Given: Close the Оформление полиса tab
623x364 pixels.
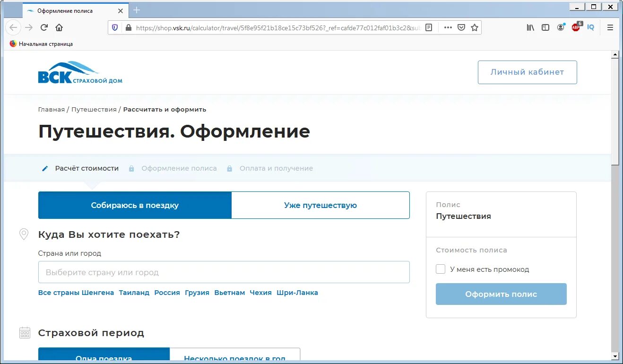Looking at the screenshot, I should pos(121,10).
